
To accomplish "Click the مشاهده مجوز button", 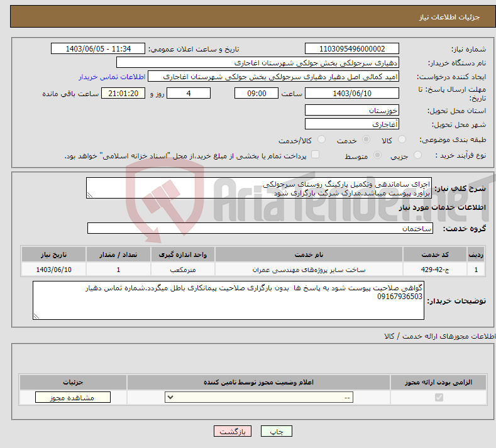I will [x=73, y=397].
